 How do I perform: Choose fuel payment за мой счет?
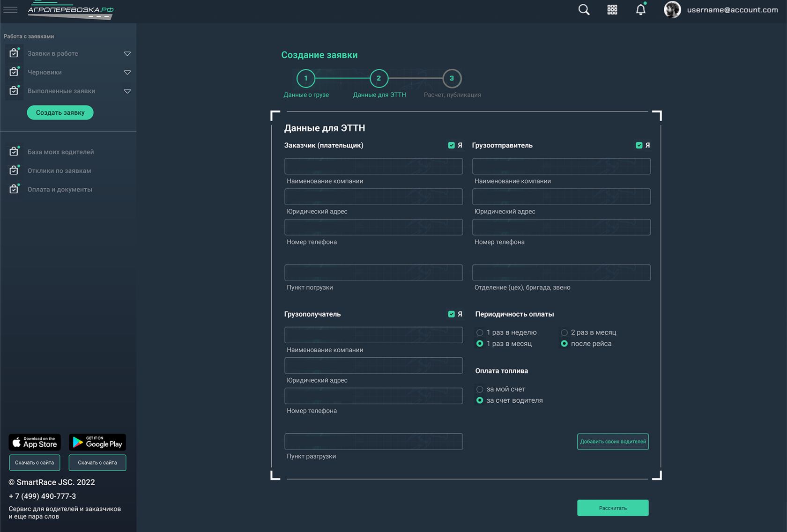480,389
